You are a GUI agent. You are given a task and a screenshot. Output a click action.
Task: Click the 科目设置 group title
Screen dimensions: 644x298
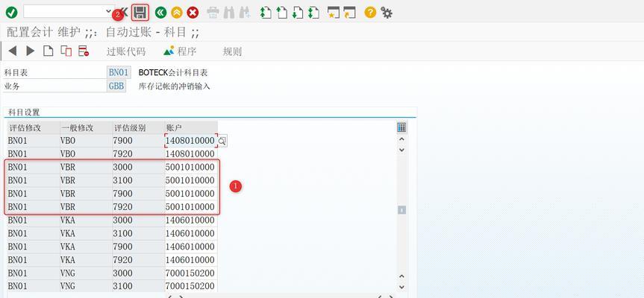[x=24, y=112]
